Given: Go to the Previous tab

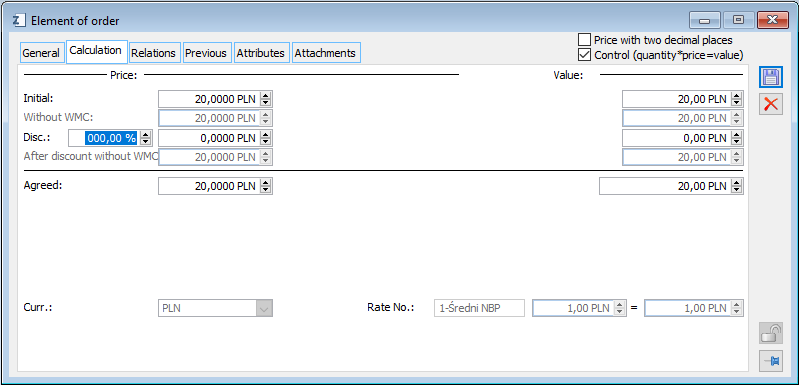Looking at the screenshot, I should (206, 53).
